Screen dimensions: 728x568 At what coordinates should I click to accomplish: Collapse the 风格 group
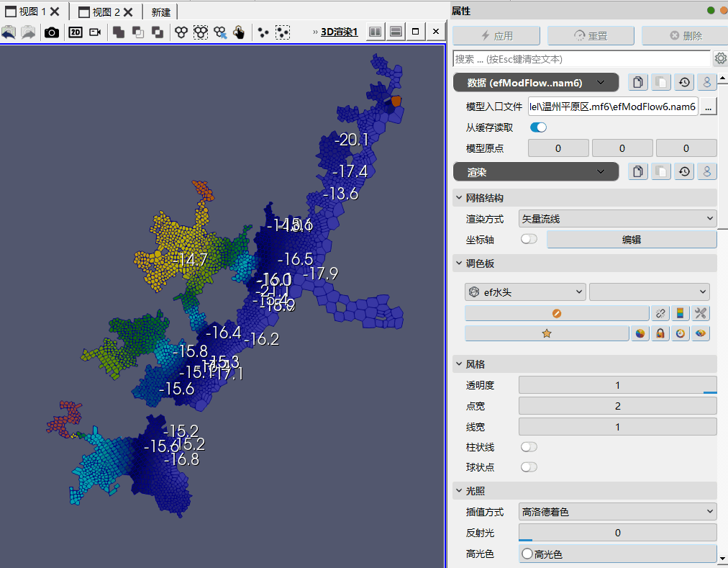[459, 364]
